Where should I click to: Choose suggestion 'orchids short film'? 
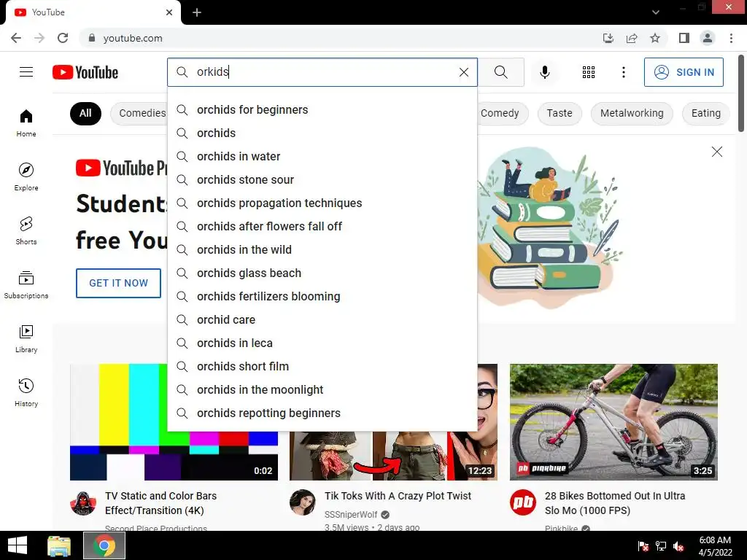click(322, 366)
